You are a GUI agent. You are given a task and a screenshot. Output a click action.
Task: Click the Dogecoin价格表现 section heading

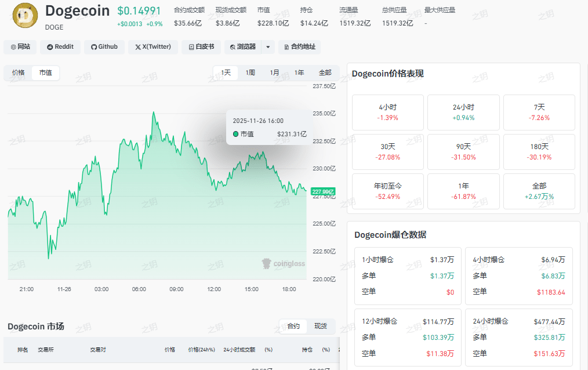(x=388, y=74)
